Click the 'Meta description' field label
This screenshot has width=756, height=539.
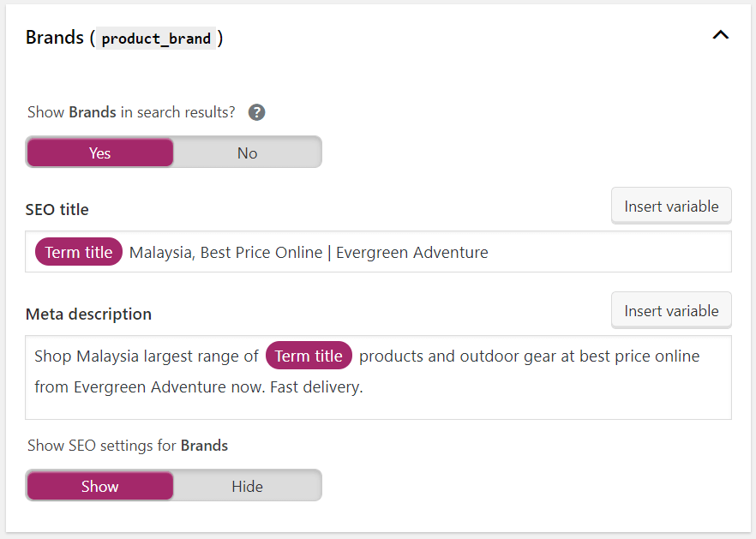(x=88, y=314)
